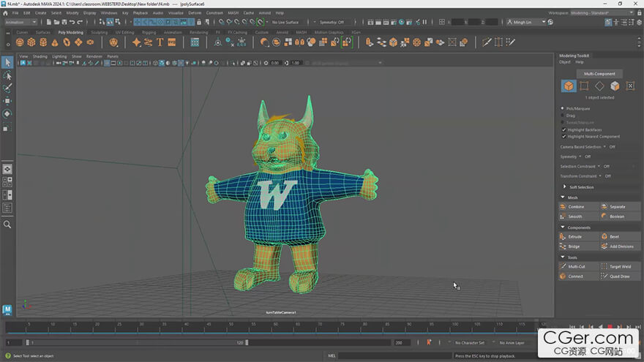Select edge selection mode icon
This screenshot has height=362, width=644.
tap(599, 86)
